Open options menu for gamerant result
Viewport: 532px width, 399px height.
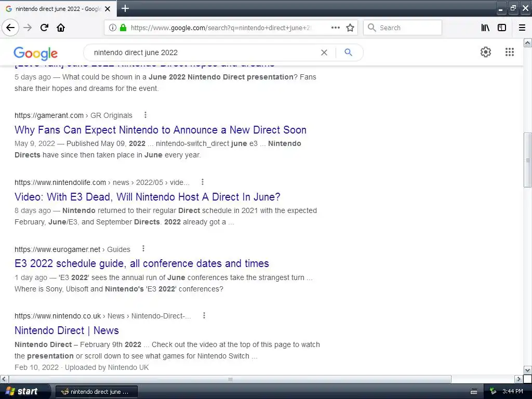145,115
